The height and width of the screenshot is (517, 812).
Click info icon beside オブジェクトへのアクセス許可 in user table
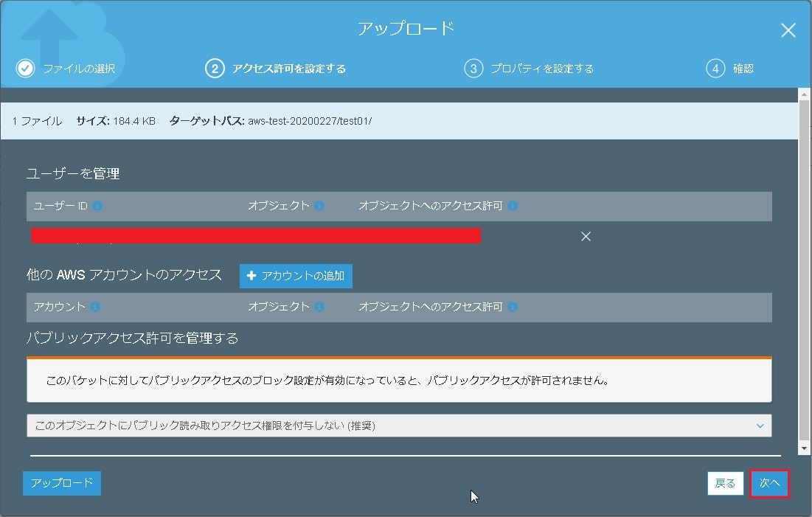pos(513,206)
